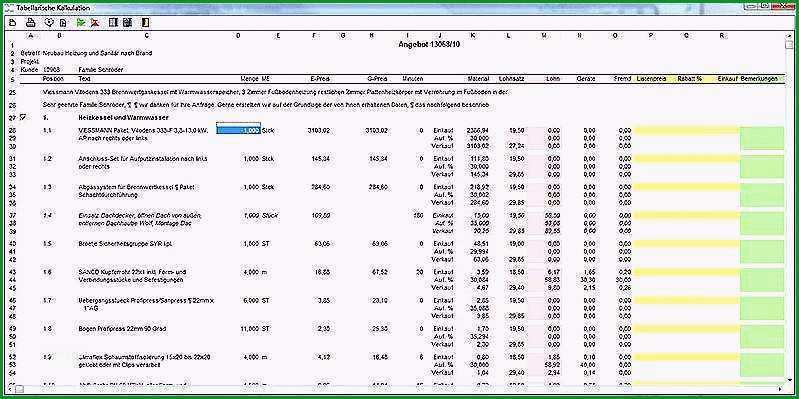Click the vertical scrollbar thumb
799x399 pixels.
pos(788,44)
